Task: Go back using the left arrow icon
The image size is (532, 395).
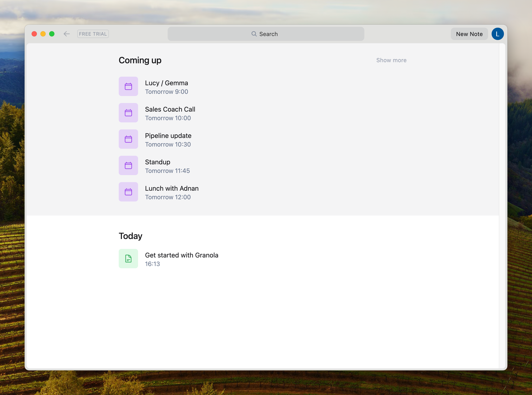Action: point(67,34)
